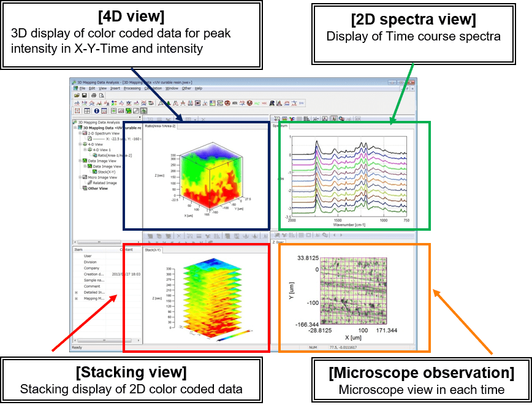Click the dark figure icon right of NSC
This screenshot has height=405, width=532.
point(272,103)
